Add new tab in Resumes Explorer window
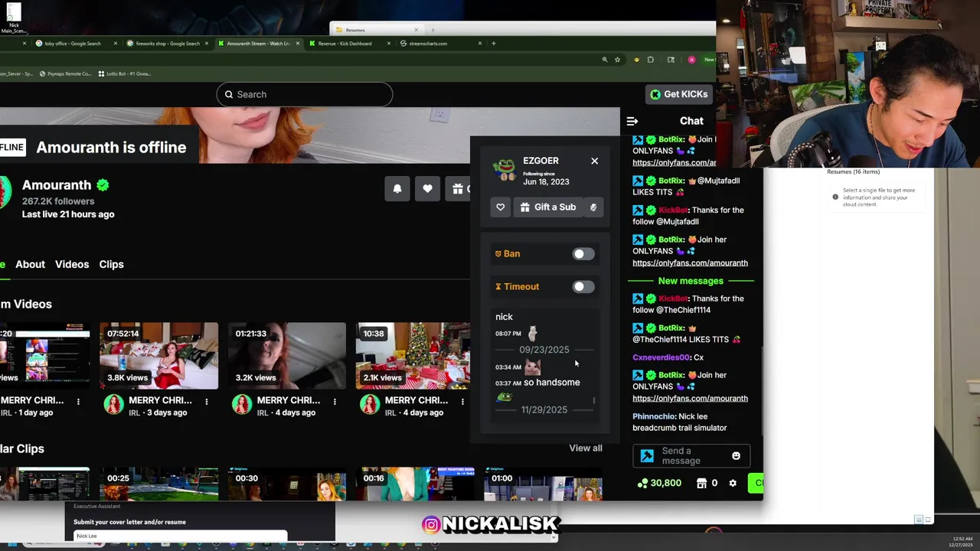The height and width of the screenshot is (551, 980). (x=433, y=30)
